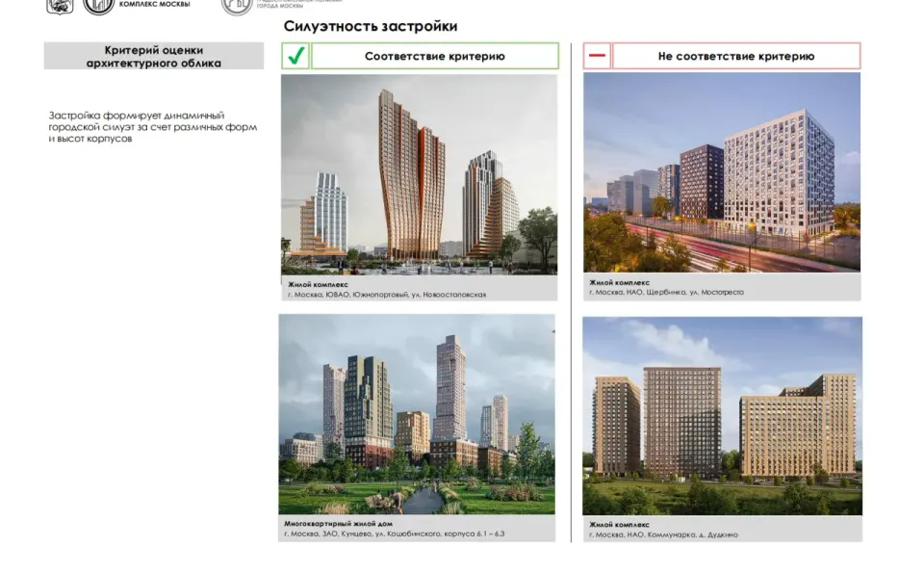Click the 'Не соответствие критерию' box
The height and width of the screenshot is (573, 924).
coord(736,56)
